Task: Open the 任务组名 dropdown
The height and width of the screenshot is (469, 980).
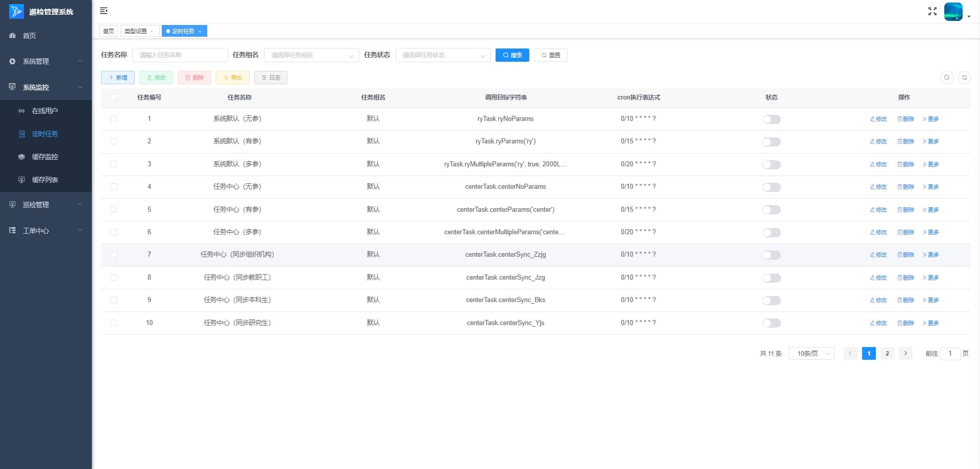Action: pyautogui.click(x=311, y=55)
